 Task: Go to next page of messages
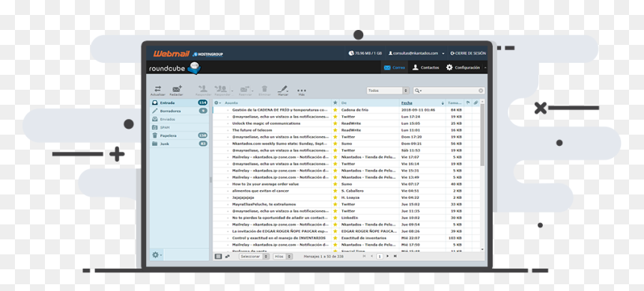point(387,256)
